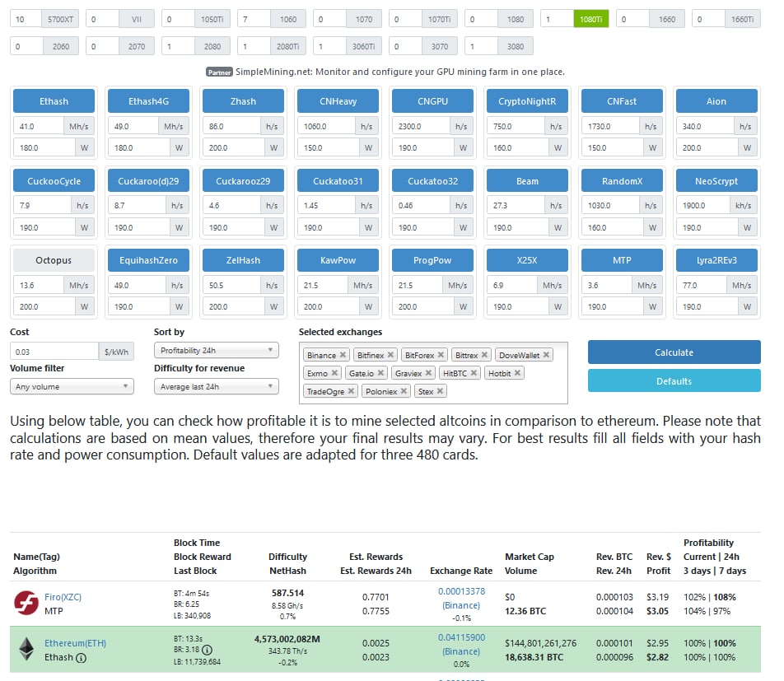Open Difficulty for revenue dropdown

click(216, 386)
